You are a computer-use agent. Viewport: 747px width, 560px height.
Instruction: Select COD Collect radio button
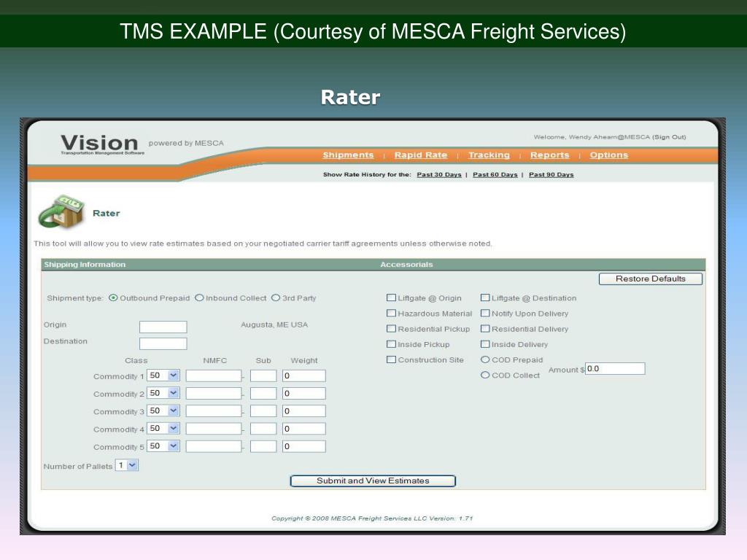click(x=485, y=376)
